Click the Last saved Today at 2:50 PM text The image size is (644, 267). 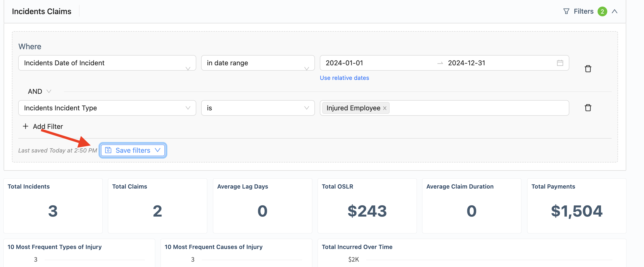57,150
